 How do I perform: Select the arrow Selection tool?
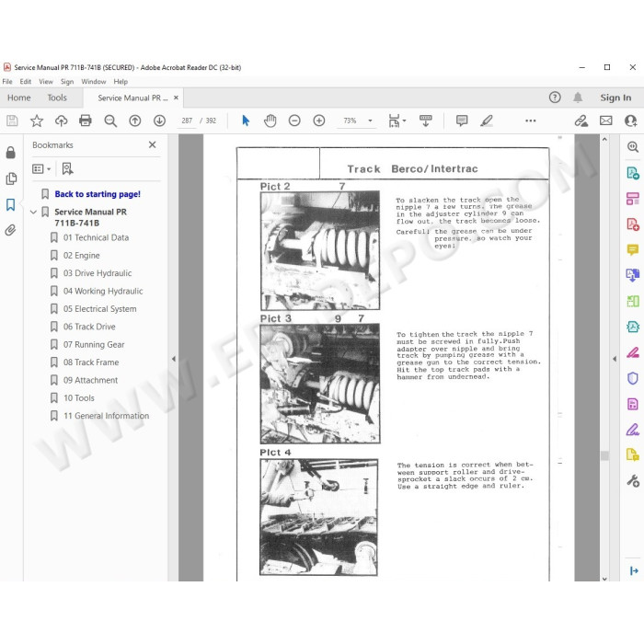[x=246, y=121]
